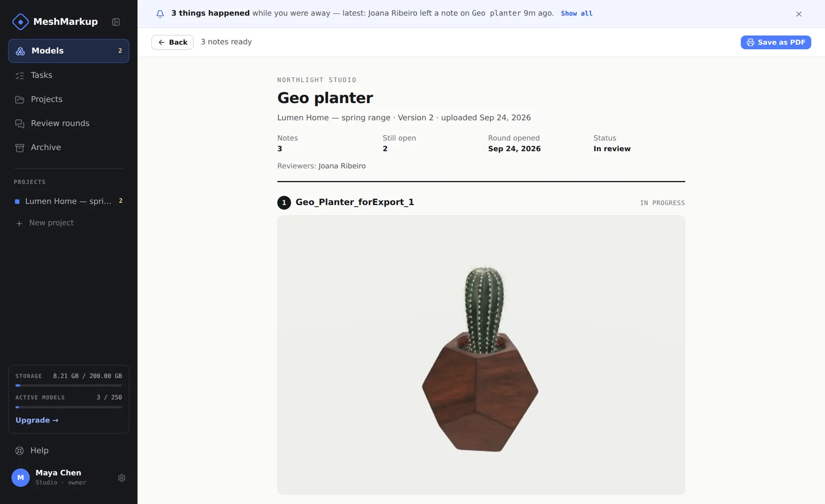Dismiss the notification banner
This screenshot has height=504, width=825.
(x=799, y=14)
